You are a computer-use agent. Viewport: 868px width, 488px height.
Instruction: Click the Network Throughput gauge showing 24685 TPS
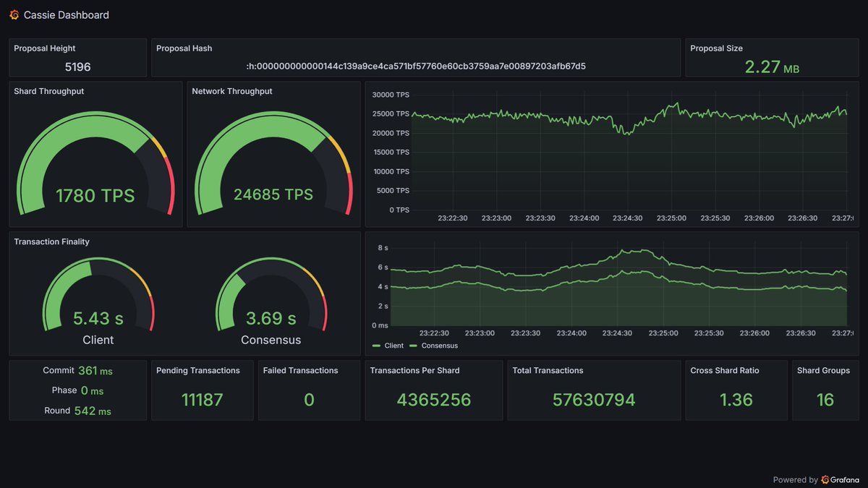(273, 194)
